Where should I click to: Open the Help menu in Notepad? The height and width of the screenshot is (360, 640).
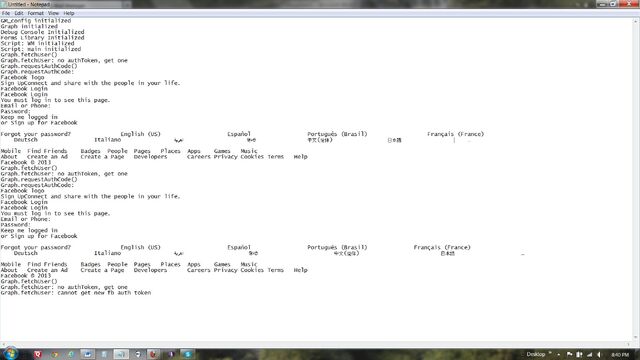point(69,13)
